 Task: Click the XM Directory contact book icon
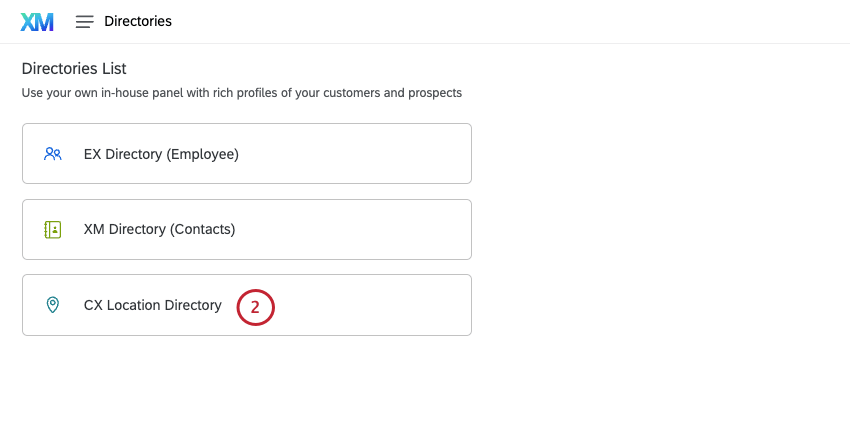pos(53,229)
